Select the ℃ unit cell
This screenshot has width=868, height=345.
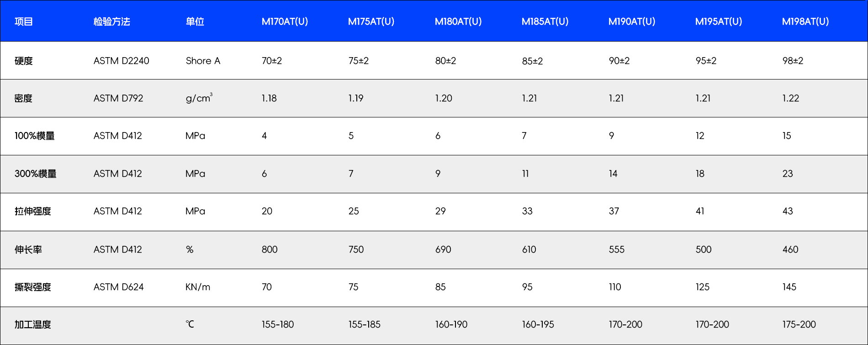coord(190,324)
